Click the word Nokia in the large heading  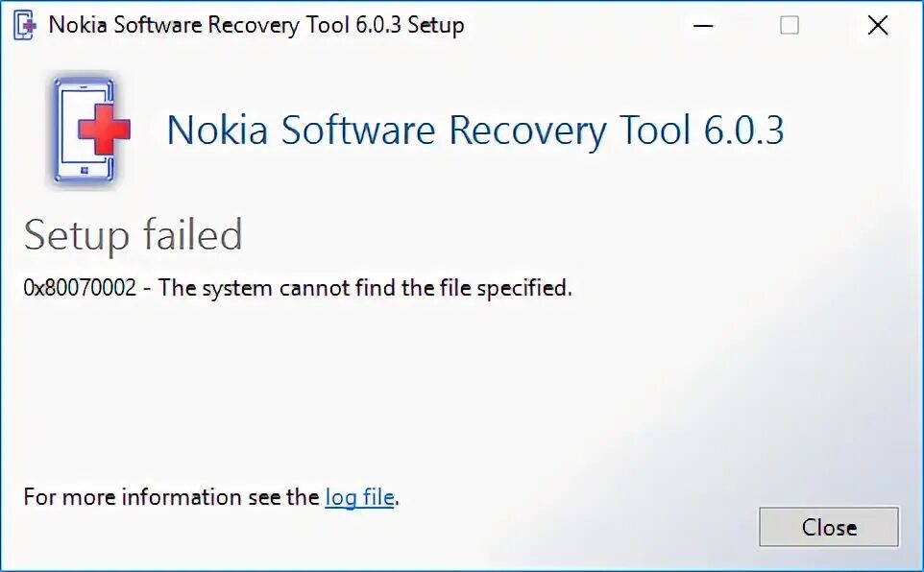(217, 131)
